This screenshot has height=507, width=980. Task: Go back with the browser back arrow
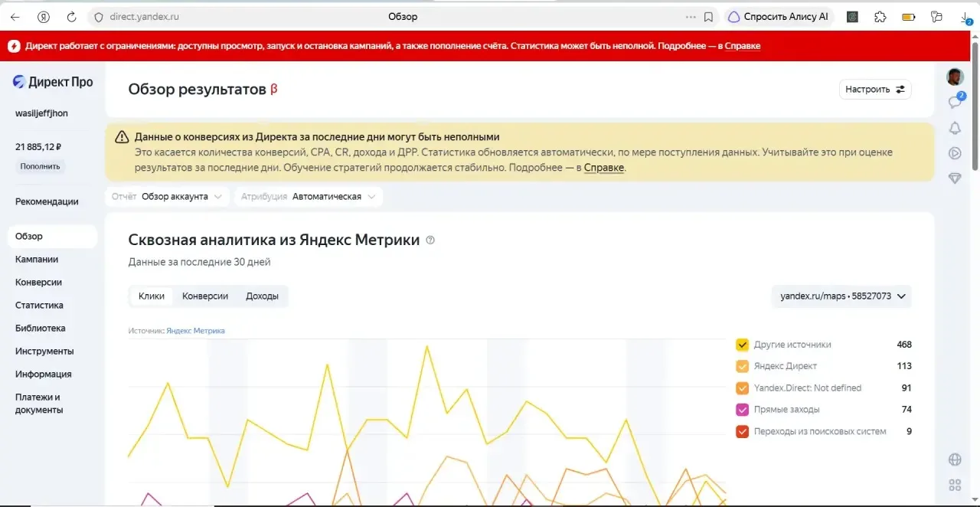[15, 17]
